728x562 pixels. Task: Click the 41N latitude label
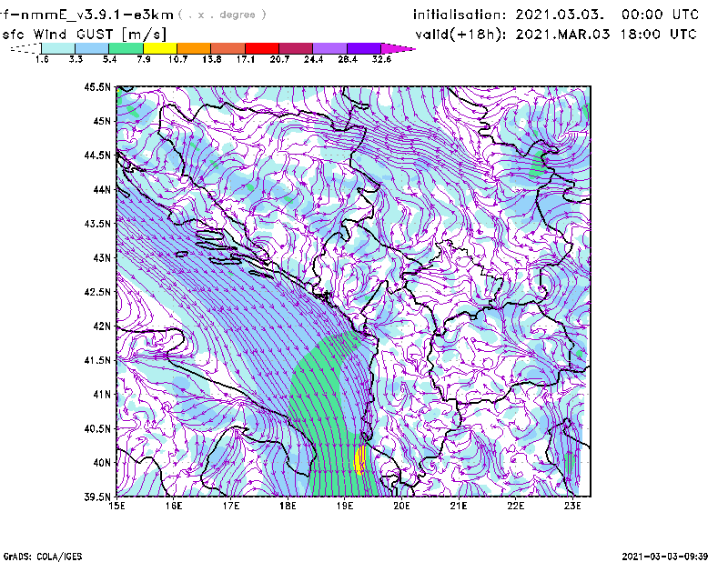(x=102, y=395)
